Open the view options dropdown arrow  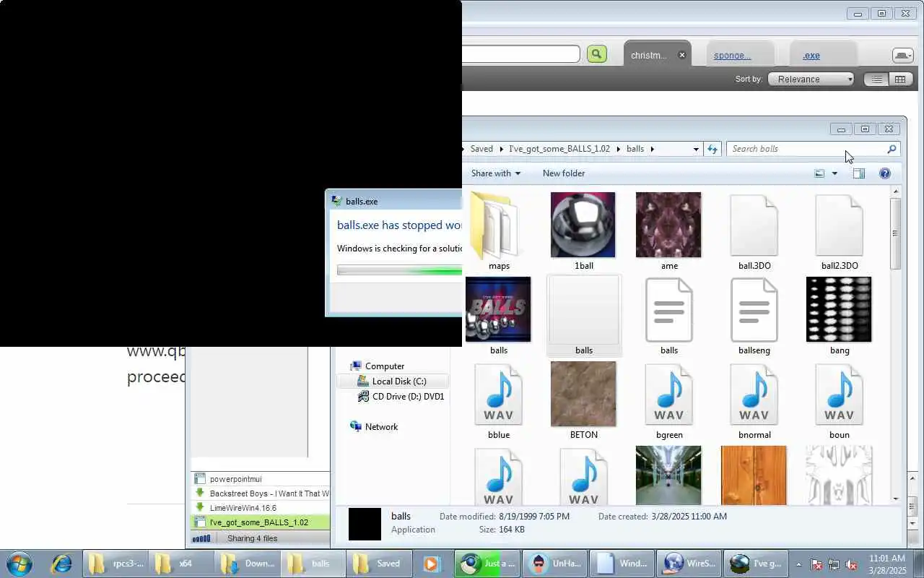834,173
